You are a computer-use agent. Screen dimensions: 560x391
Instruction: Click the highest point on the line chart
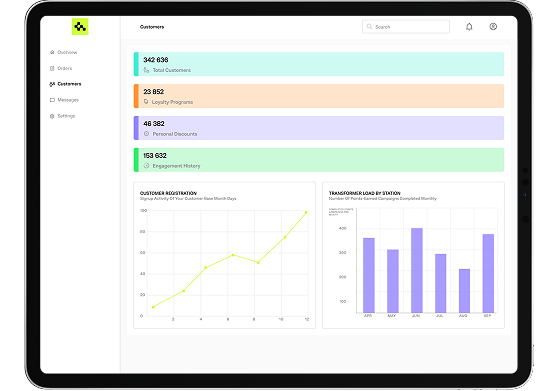tap(306, 212)
